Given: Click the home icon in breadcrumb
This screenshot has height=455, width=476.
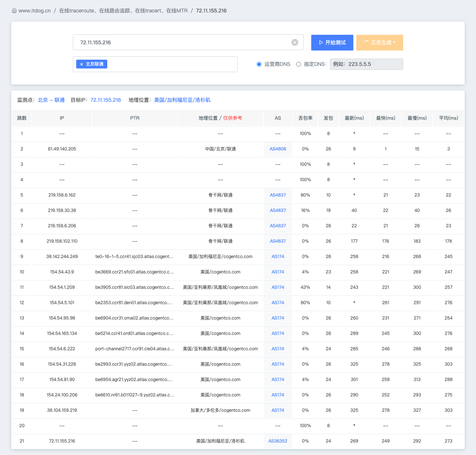Looking at the screenshot, I should 14,11.
